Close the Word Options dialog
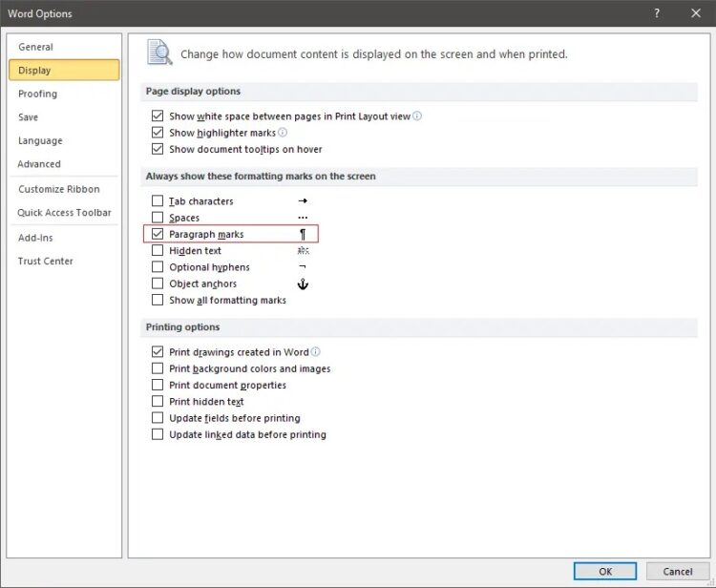716x588 pixels. click(x=696, y=13)
